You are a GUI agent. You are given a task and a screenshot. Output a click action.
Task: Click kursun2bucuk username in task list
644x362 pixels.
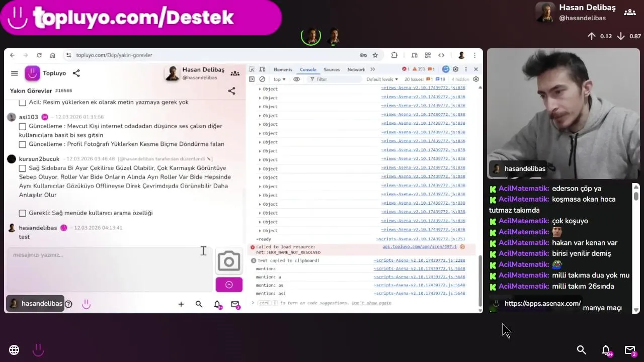pos(39,159)
